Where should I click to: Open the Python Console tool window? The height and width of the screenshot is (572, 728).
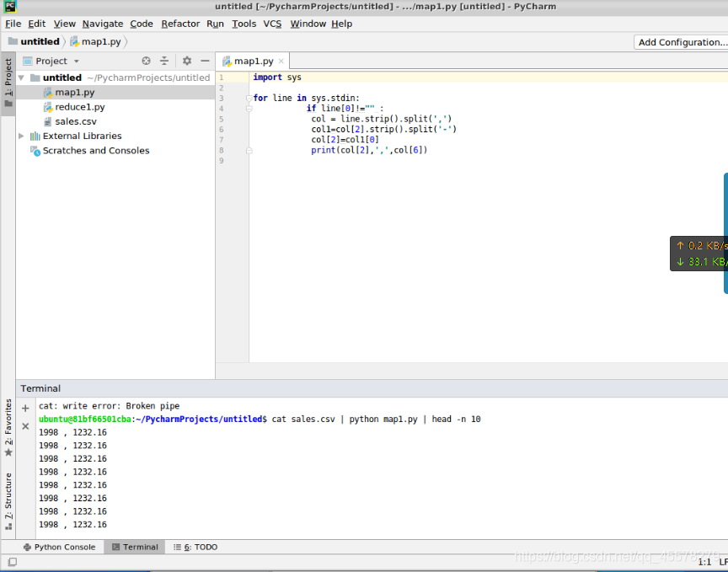click(60, 547)
